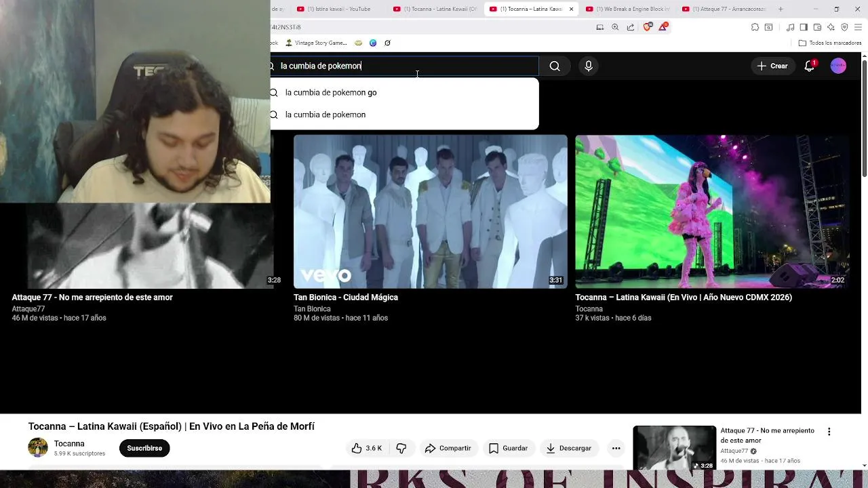Screen dimensions: 868x488
Task: Click the music note icon on the sidebar thumbnail
Action: coord(696,466)
